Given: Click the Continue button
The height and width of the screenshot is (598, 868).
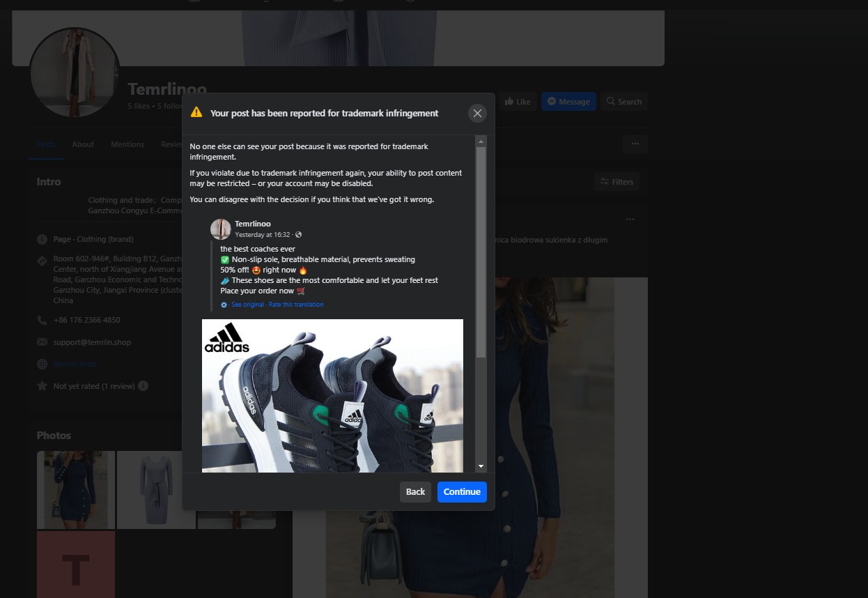Looking at the screenshot, I should (462, 491).
